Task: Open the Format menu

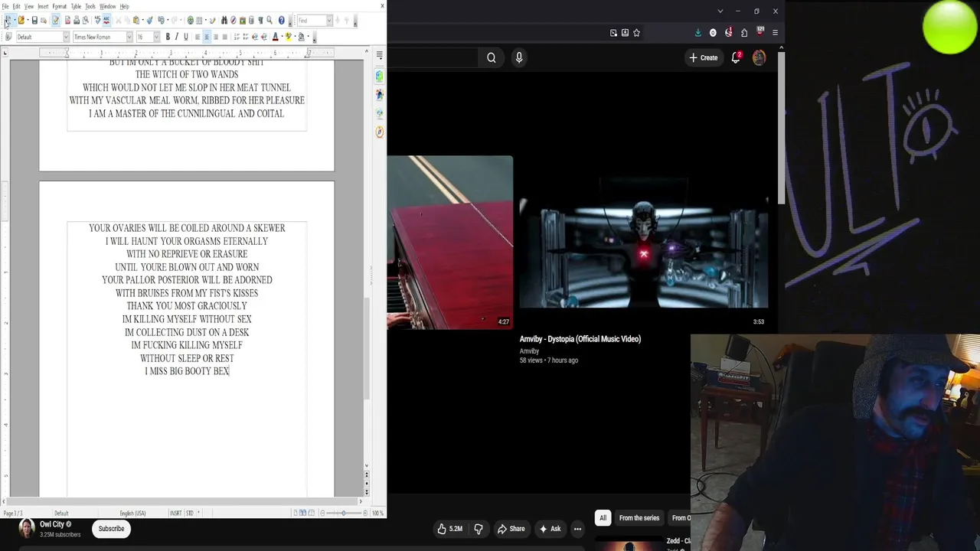Action: click(60, 6)
